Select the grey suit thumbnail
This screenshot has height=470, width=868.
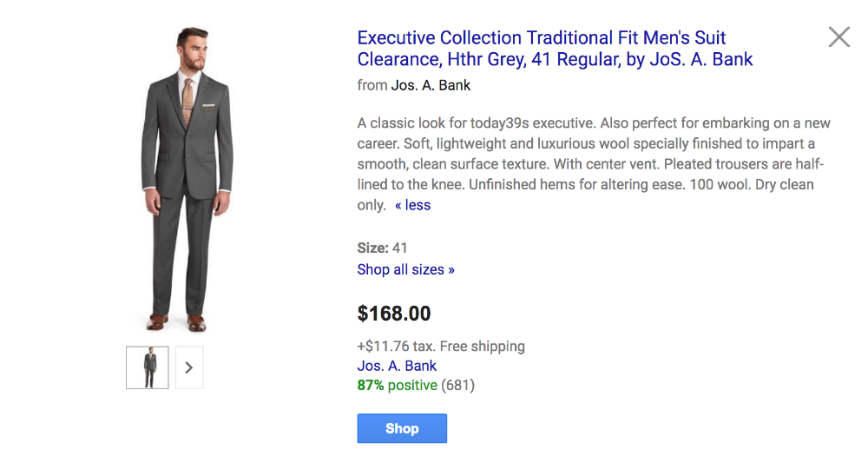coord(148,367)
